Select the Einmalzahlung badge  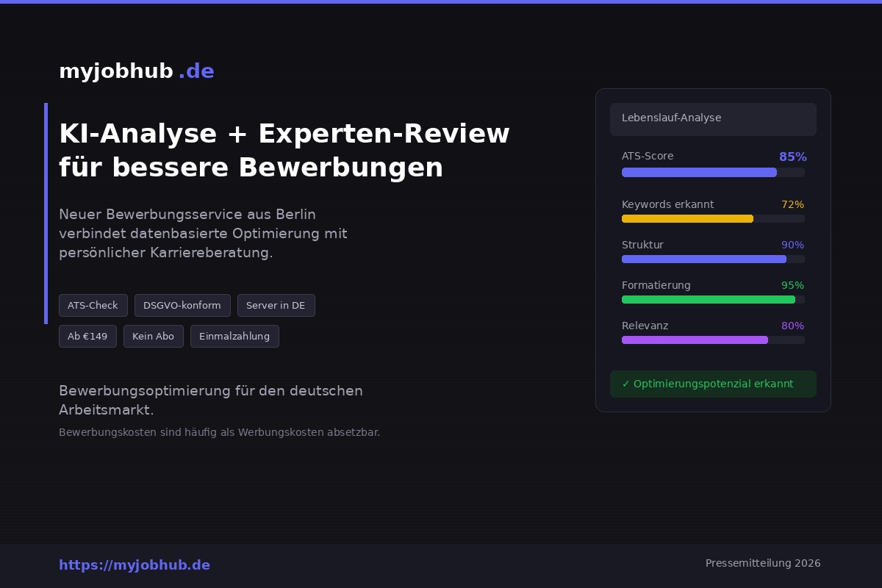pyautogui.click(x=234, y=336)
